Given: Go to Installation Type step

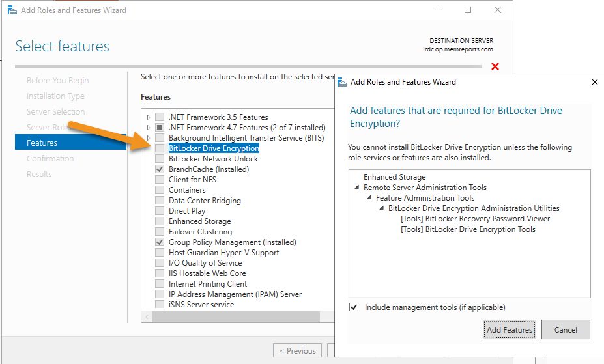Looking at the screenshot, I should (55, 96).
